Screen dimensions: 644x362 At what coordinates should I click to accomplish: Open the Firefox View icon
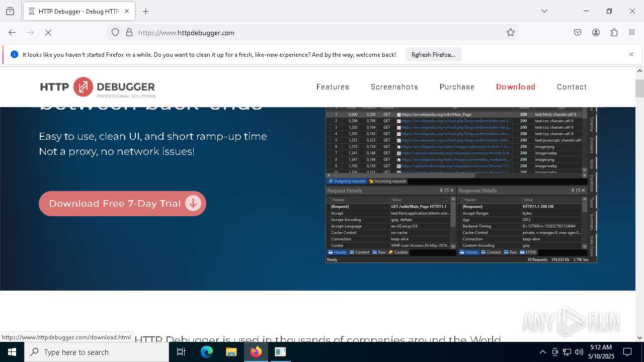10,11
